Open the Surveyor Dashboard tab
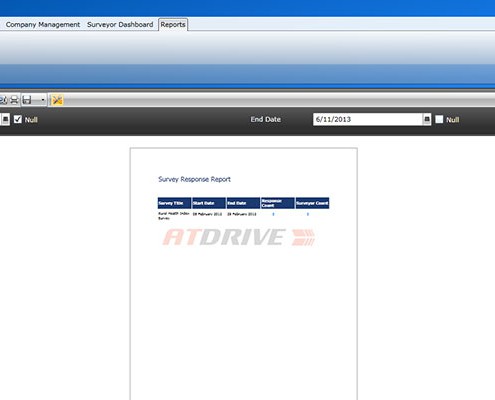Viewport: 495px width, 400px height. pos(120,25)
